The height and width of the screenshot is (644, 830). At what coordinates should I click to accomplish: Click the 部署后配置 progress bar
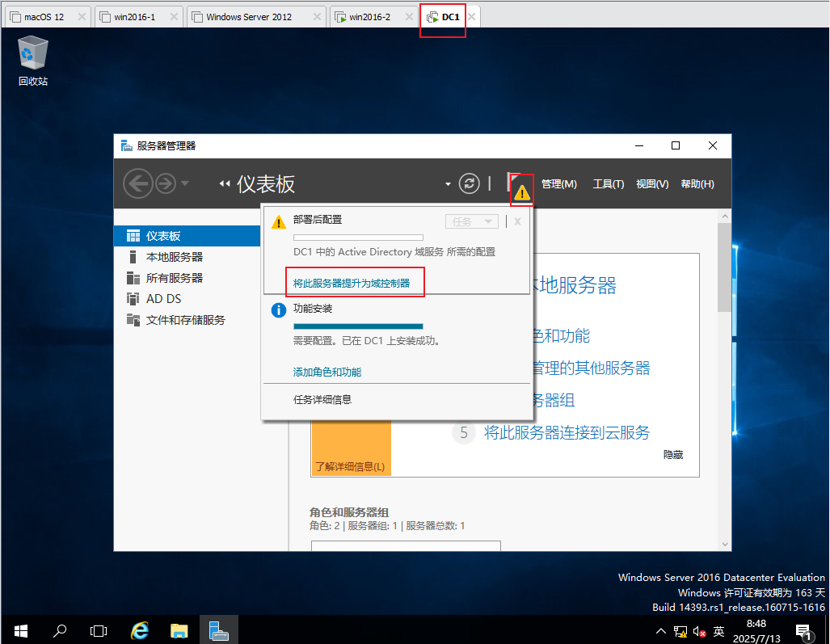[x=358, y=238]
